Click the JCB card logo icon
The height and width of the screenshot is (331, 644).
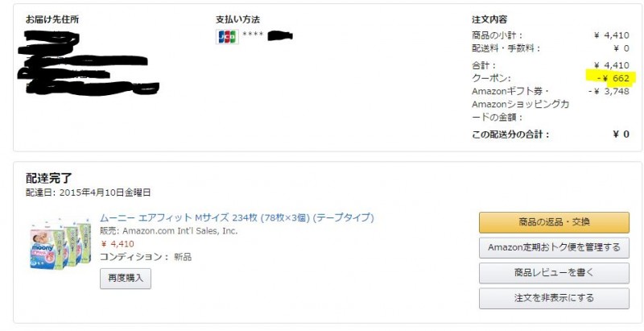[x=227, y=36]
